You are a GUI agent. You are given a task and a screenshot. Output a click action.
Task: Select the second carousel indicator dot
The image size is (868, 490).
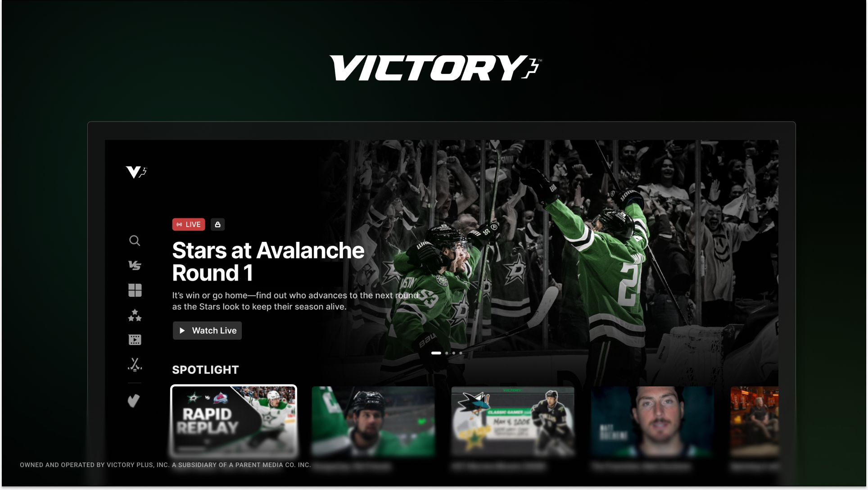click(x=447, y=353)
